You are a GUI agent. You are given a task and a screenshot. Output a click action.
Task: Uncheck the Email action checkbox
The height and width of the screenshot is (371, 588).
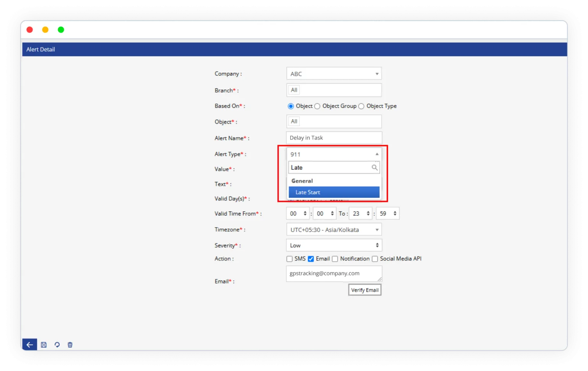click(x=311, y=259)
